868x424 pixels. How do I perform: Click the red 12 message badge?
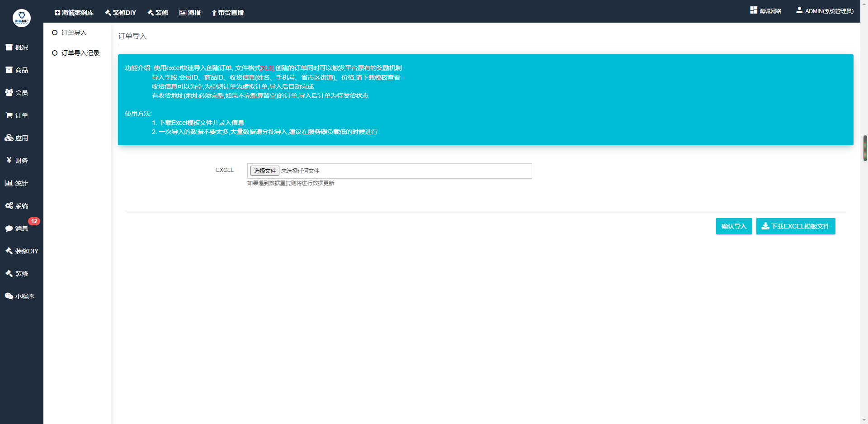pos(34,221)
